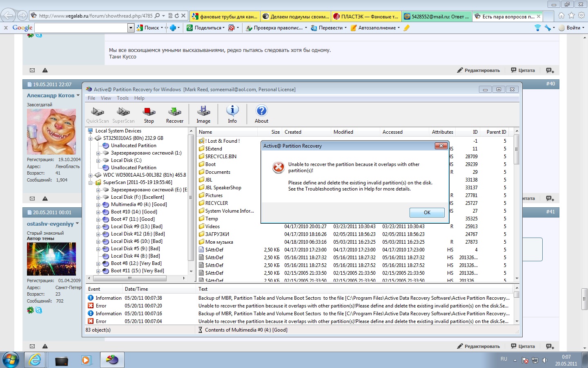588x368 pixels.
Task: Switch to the "Делаем подиумы своим..." tab
Action: (x=295, y=16)
